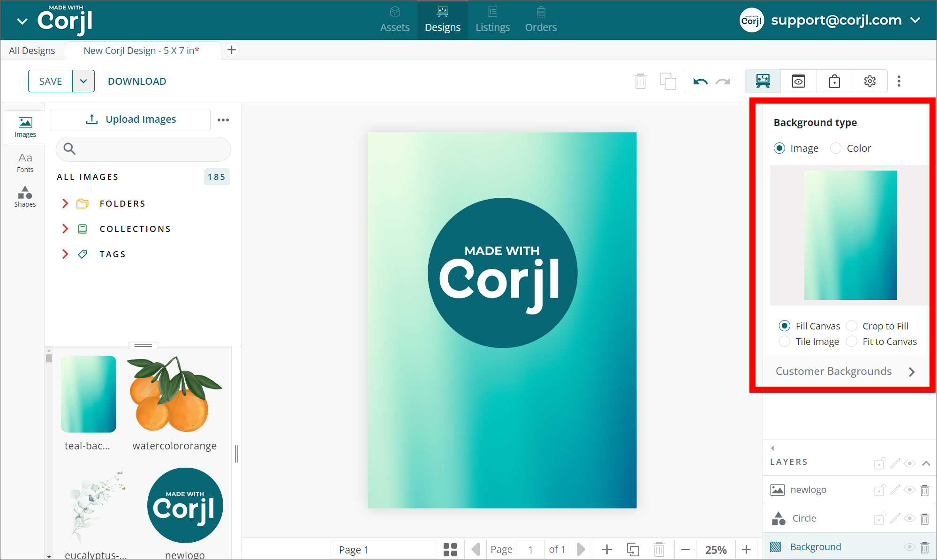The image size is (937, 560).
Task: Click the SAVE button
Action: (x=51, y=81)
